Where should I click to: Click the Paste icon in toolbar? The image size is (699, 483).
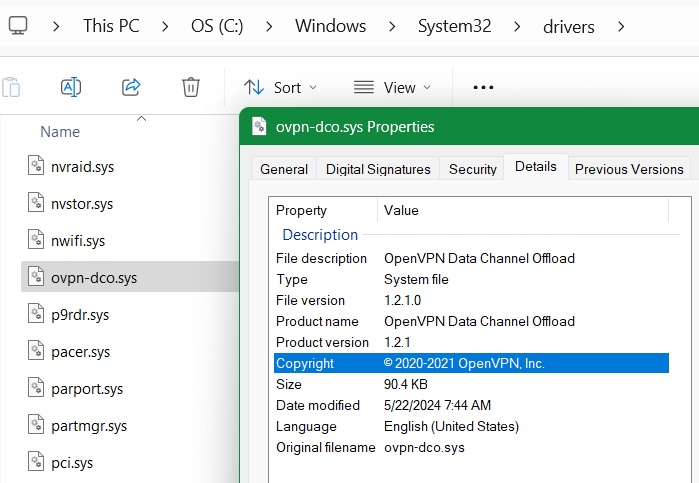(x=11, y=87)
